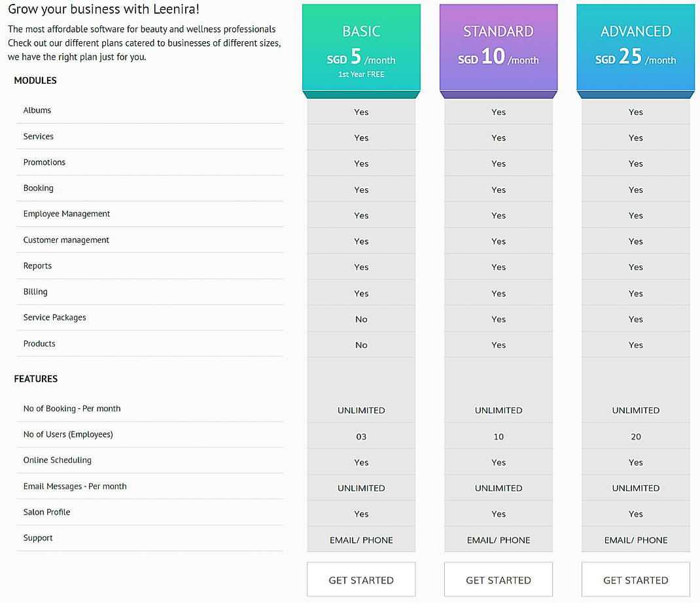Click the Promotions module row label
Viewport: 700px width, 603px height.
click(x=44, y=162)
